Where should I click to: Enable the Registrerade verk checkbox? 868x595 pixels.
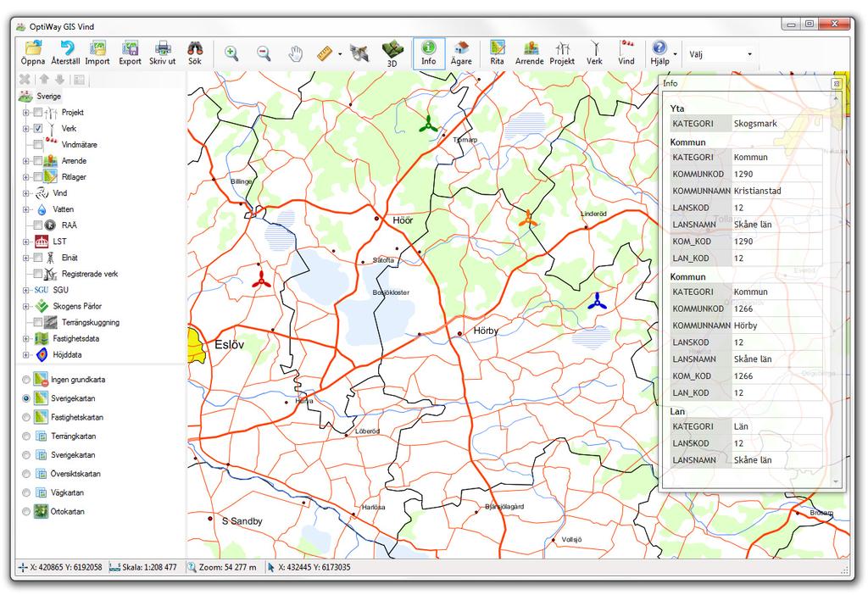[37, 274]
